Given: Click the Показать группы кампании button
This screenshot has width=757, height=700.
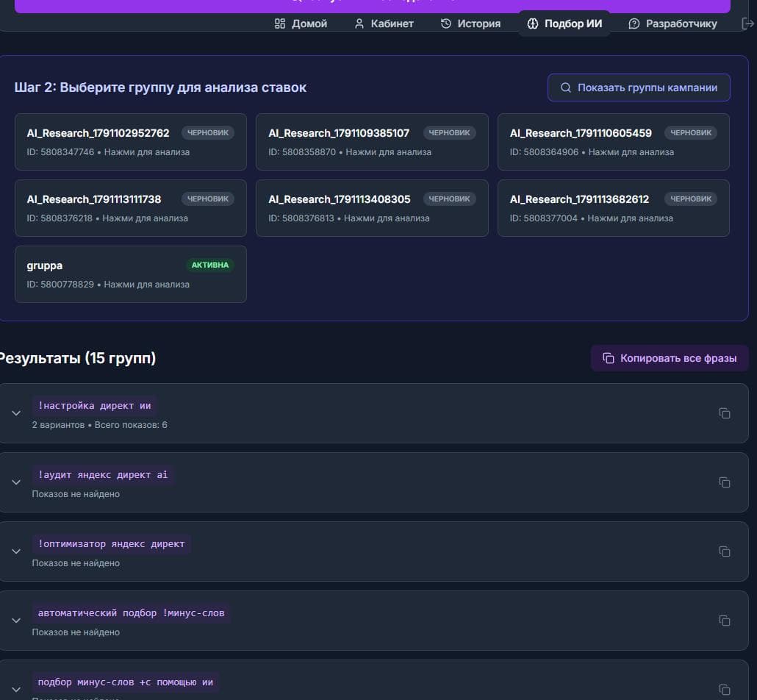Looking at the screenshot, I should click(x=638, y=87).
